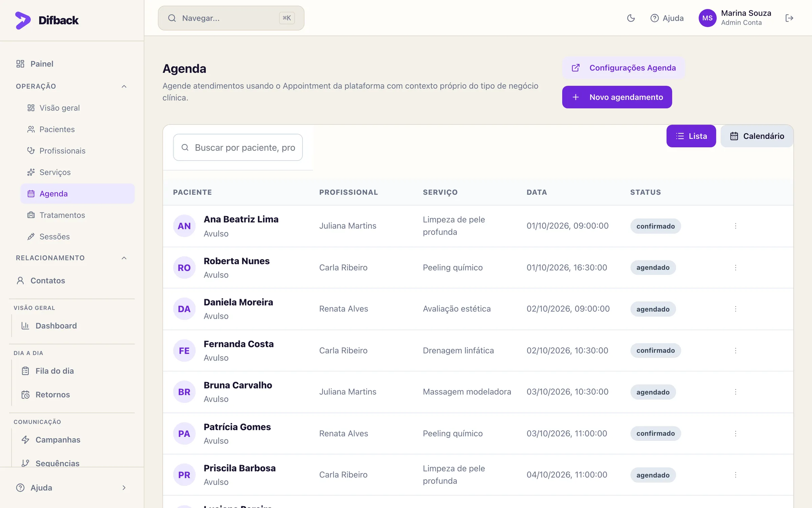Open row actions menu for Patrícia Gomes
Viewport: 812px width, 508px height.
pyautogui.click(x=736, y=433)
